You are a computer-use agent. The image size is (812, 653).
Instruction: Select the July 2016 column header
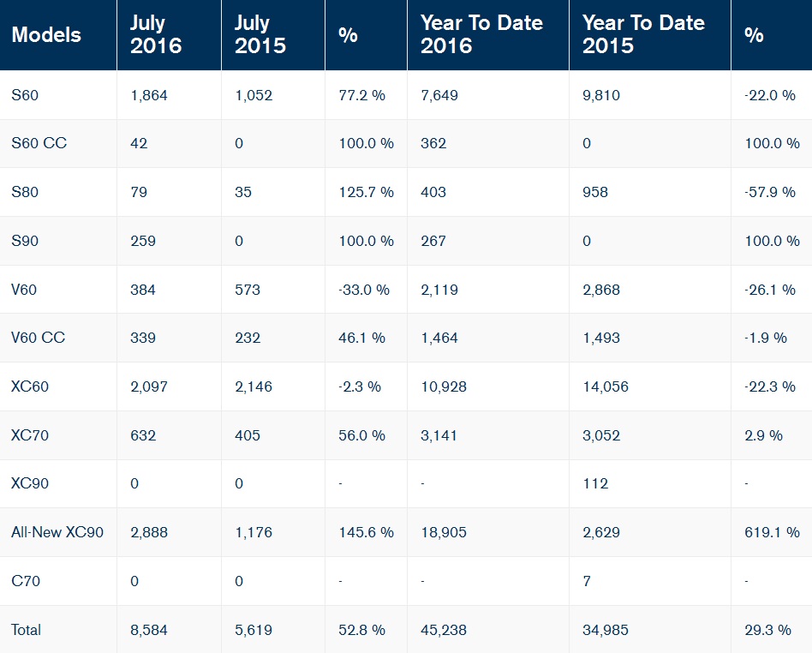pyautogui.click(x=156, y=35)
